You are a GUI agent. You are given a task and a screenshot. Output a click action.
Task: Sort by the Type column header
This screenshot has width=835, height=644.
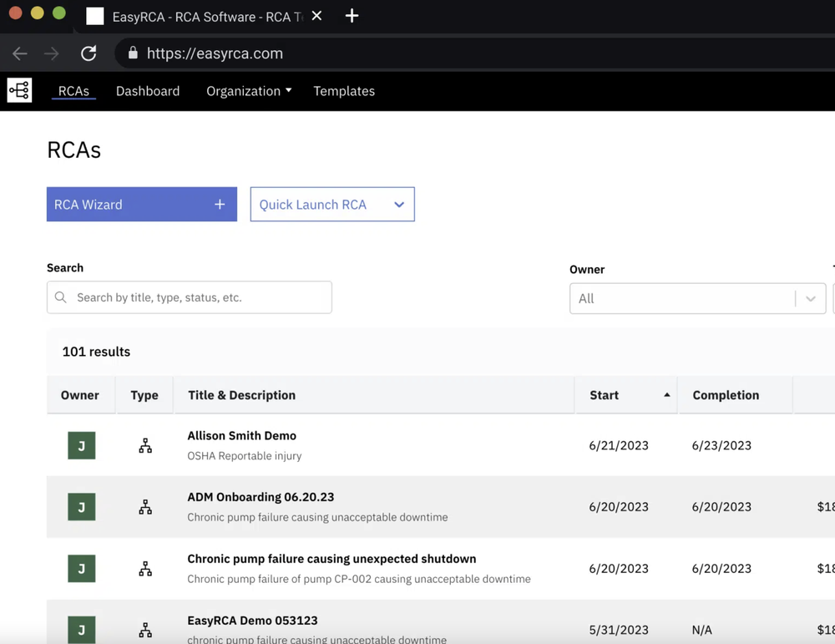pyautogui.click(x=144, y=395)
